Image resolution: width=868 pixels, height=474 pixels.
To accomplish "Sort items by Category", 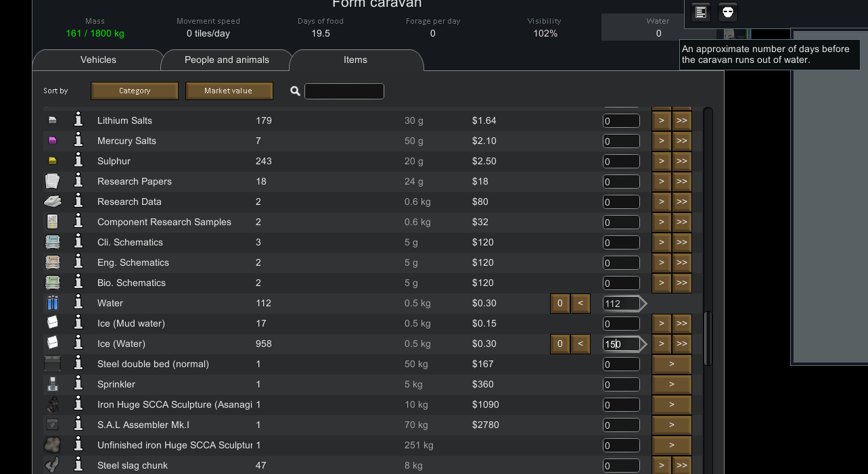I will (x=135, y=91).
